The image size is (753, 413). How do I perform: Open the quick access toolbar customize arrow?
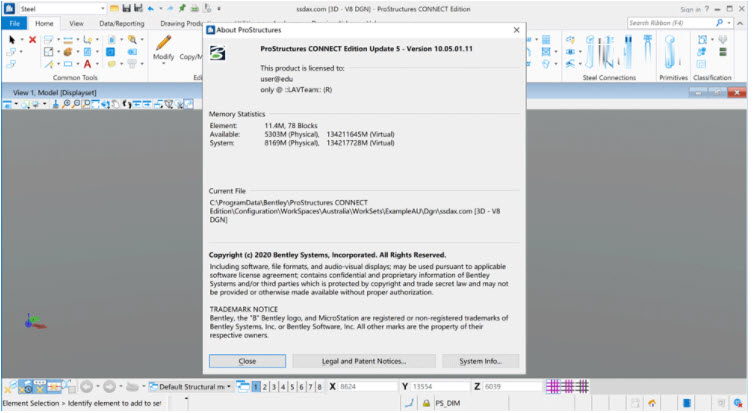click(219, 9)
